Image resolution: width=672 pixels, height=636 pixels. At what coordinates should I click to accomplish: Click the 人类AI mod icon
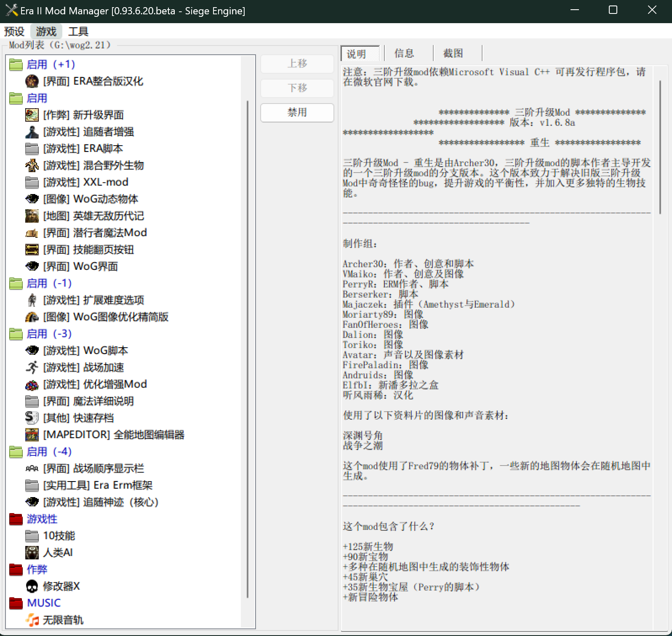[32, 553]
